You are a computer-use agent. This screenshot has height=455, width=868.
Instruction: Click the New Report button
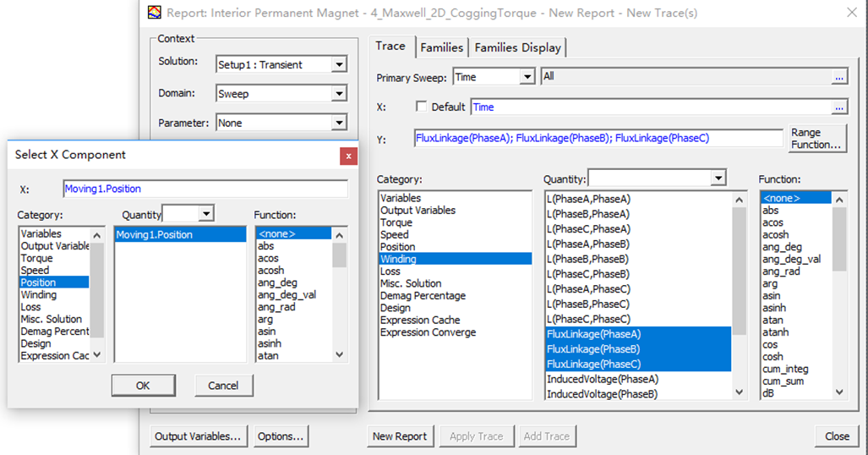(x=400, y=436)
